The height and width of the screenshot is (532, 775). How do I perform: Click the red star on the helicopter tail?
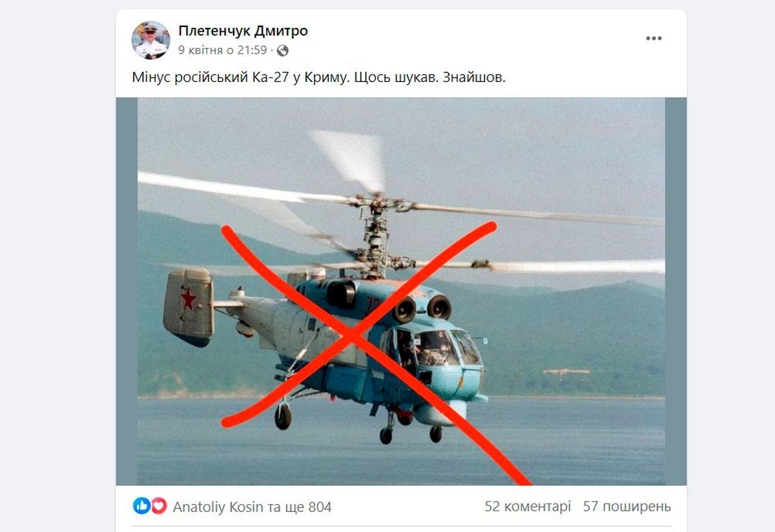(188, 299)
